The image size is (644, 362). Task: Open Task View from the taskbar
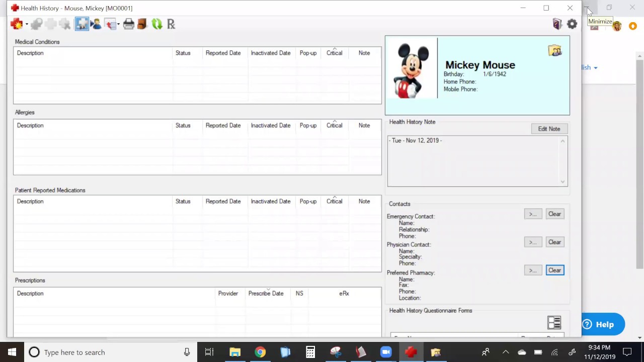pos(209,352)
